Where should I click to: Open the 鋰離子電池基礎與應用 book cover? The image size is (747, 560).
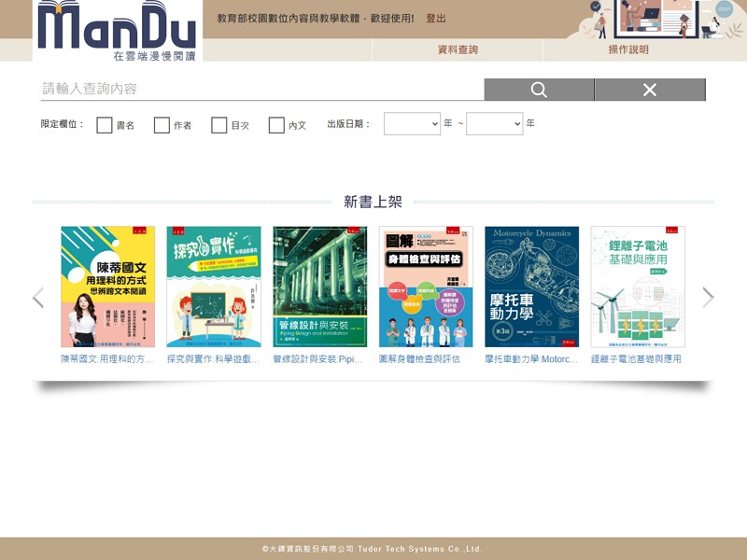(x=638, y=287)
